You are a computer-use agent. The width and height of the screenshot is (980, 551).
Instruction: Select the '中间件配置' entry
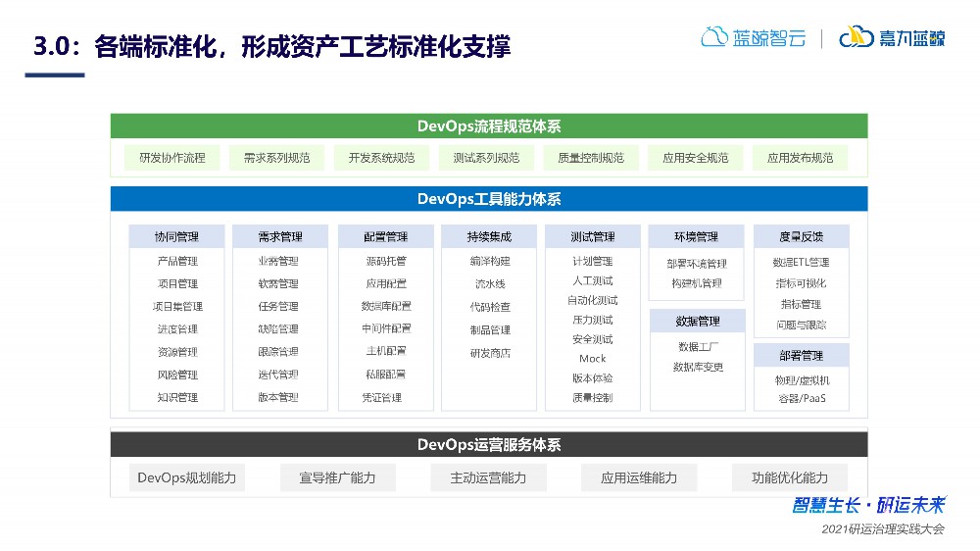tap(385, 328)
